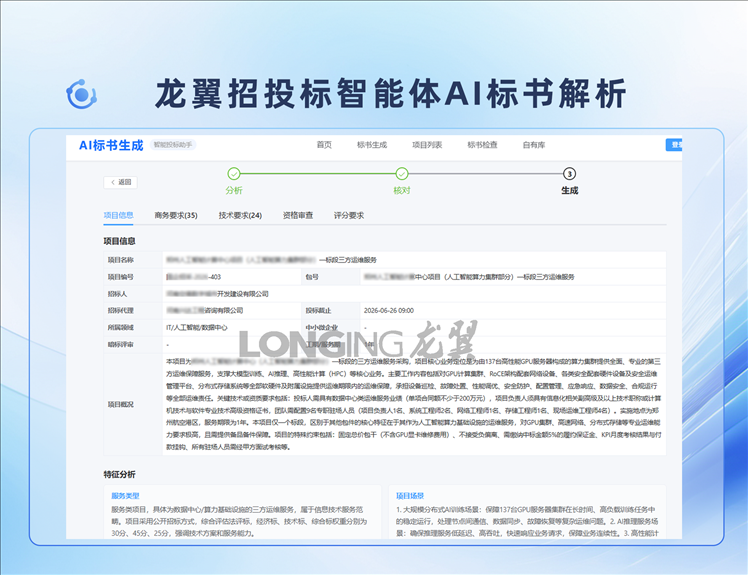Switch to the 技术要求(24) tab
Screen dimensions: 748x575
(240, 215)
